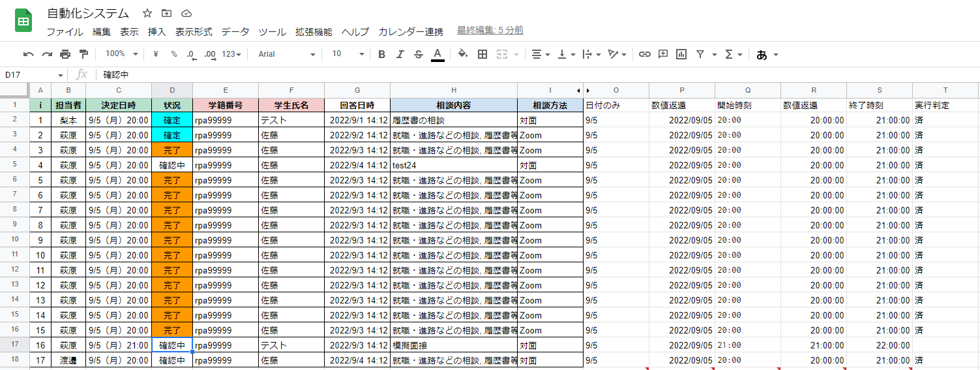Viewport: 980px width, 370px height.
Task: Click the insert link icon
Action: 644,54
